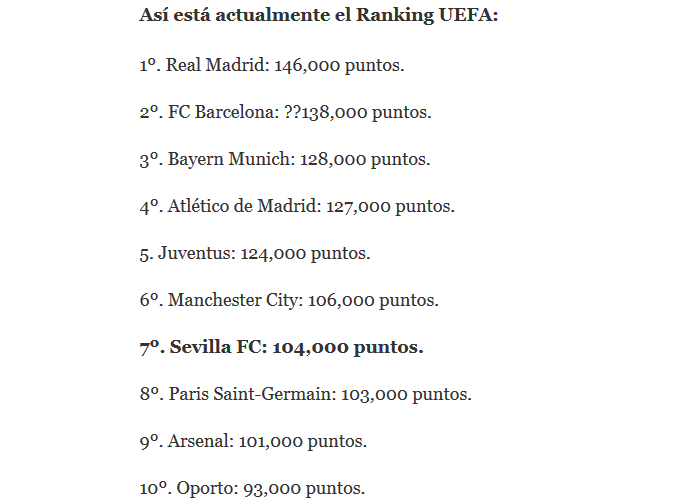Click the Juventus team name

tap(195, 253)
